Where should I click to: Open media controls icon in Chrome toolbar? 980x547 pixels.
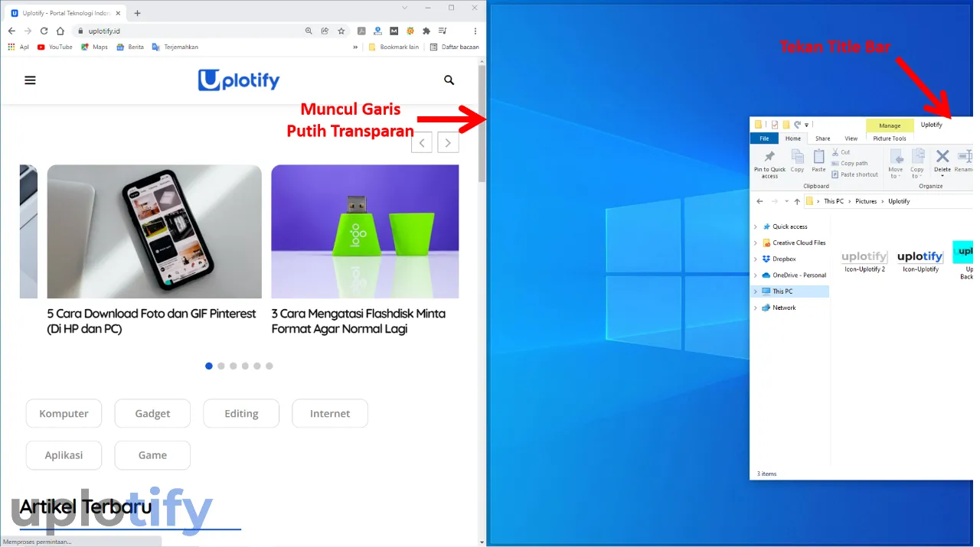click(x=443, y=31)
